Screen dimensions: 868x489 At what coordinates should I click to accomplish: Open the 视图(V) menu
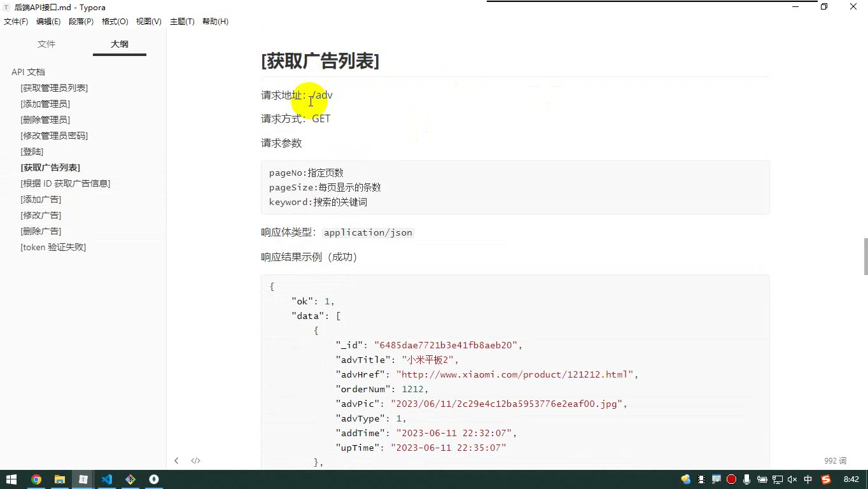(x=148, y=22)
